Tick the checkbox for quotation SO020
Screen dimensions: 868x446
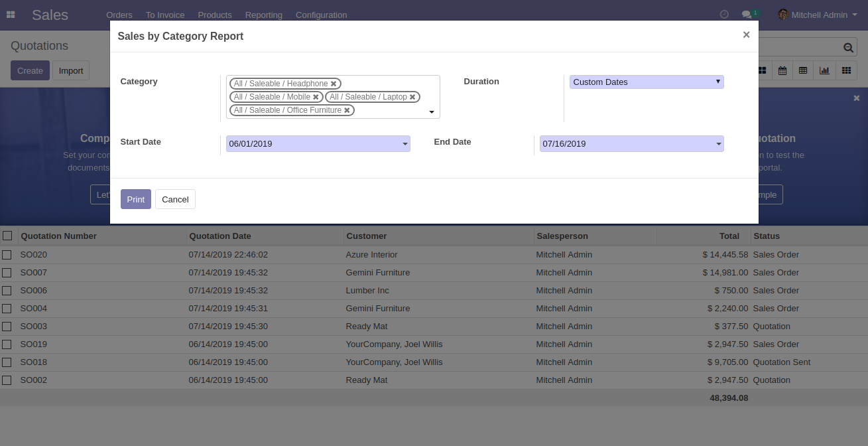[x=7, y=255]
